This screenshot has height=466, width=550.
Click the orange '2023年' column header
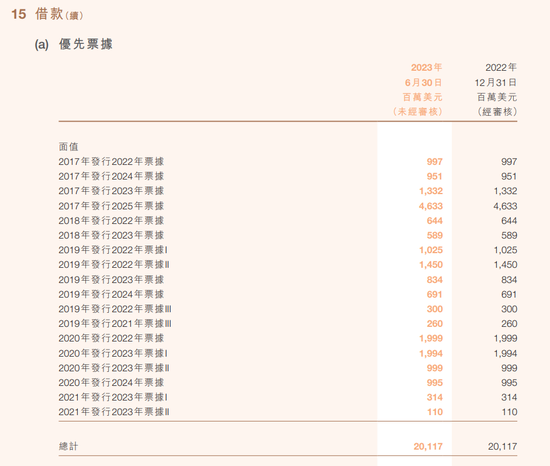(x=426, y=67)
